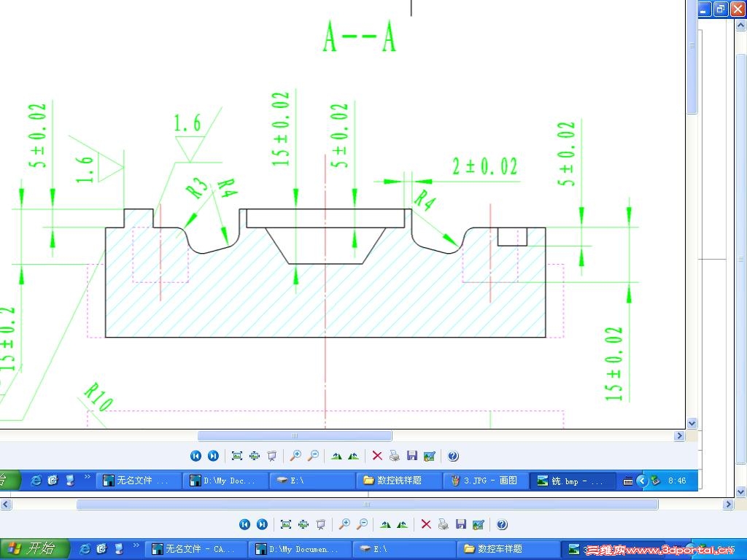Viewport: 747px width, 560px height.
Task: Click the R3 radius label
Action: pyautogui.click(x=197, y=187)
